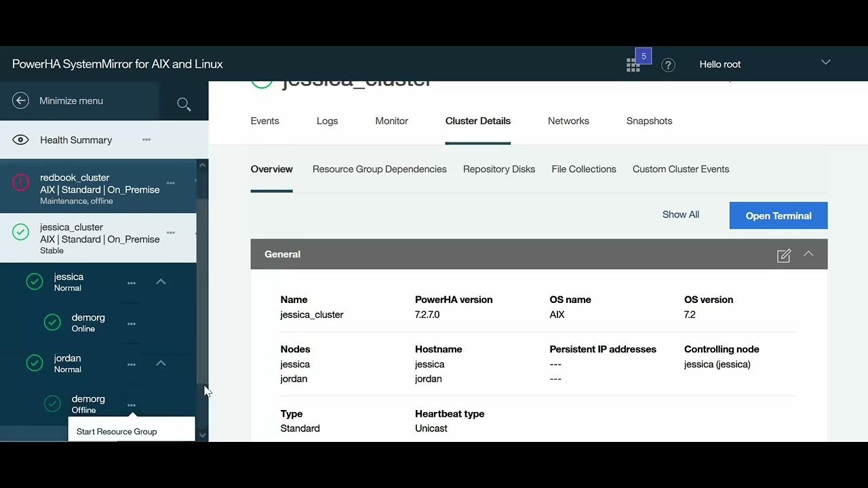Open the sidebar search magnifier icon

(184, 104)
